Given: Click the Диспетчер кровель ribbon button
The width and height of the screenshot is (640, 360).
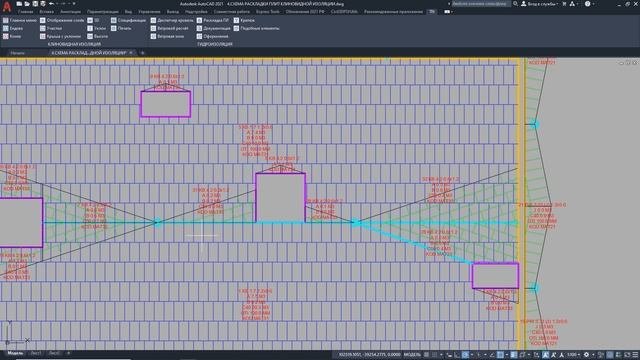Looking at the screenshot, I should click(x=172, y=20).
